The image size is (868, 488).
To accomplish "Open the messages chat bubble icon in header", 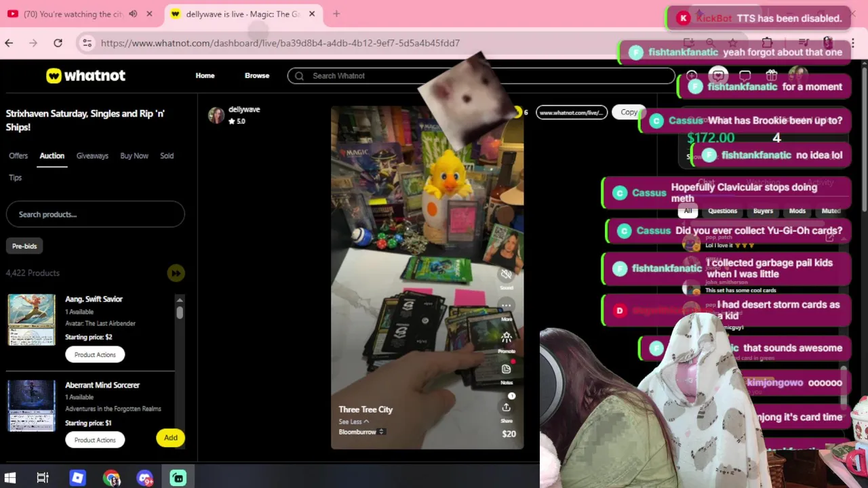I will point(745,76).
